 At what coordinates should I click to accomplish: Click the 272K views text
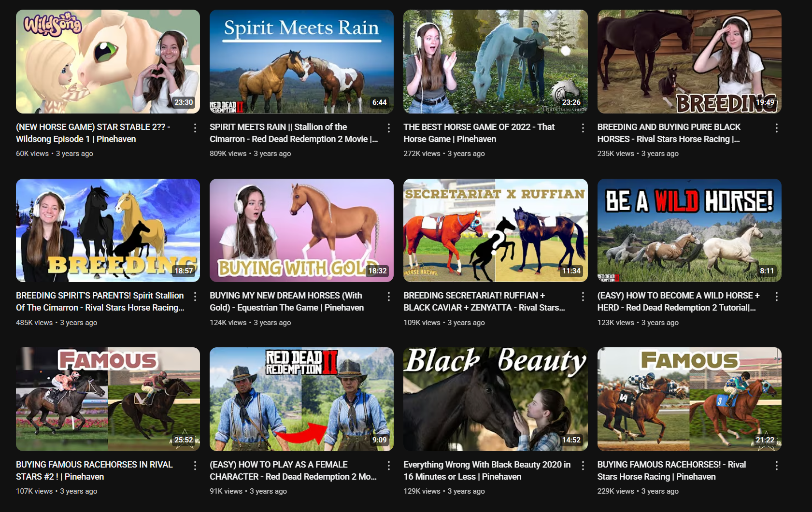coord(422,154)
